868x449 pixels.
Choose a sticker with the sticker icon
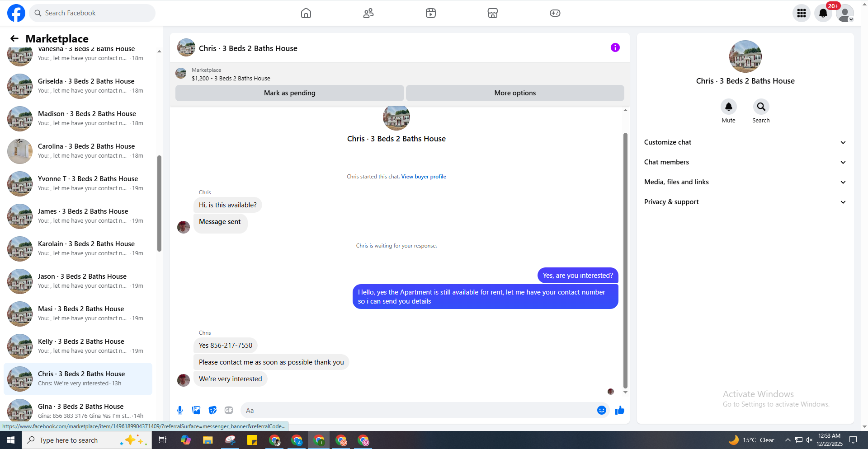point(212,410)
